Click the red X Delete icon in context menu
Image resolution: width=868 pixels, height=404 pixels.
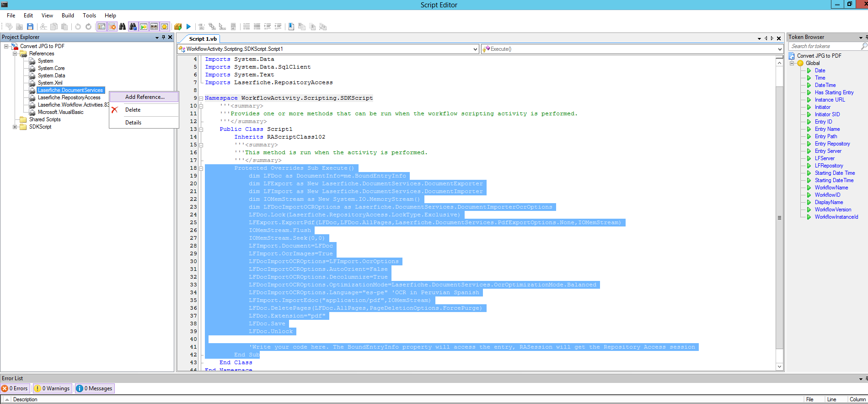coord(115,110)
